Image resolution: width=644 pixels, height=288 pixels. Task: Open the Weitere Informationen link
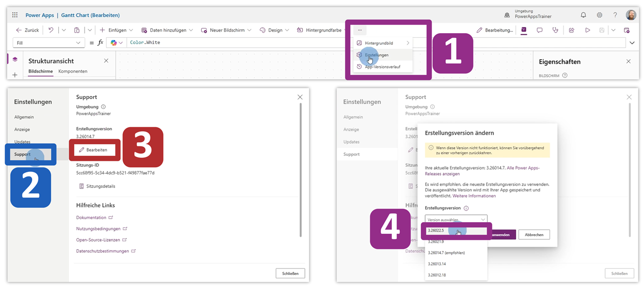click(x=474, y=196)
